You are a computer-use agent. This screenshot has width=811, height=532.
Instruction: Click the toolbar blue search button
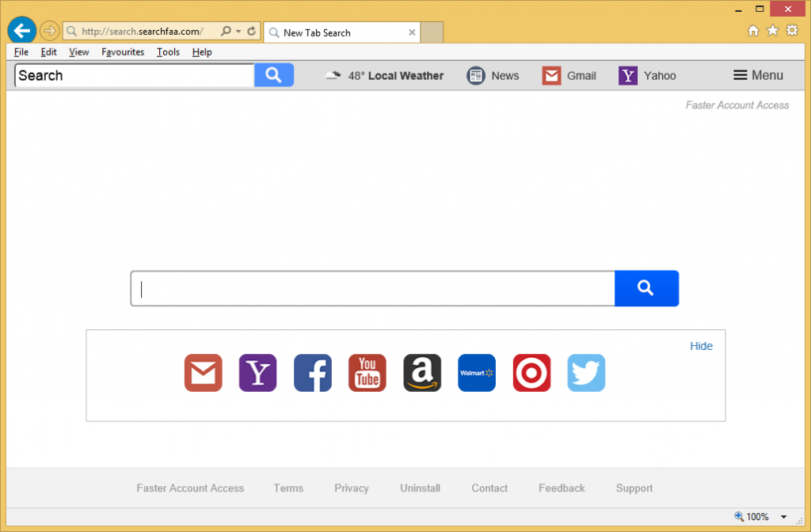pyautogui.click(x=273, y=75)
